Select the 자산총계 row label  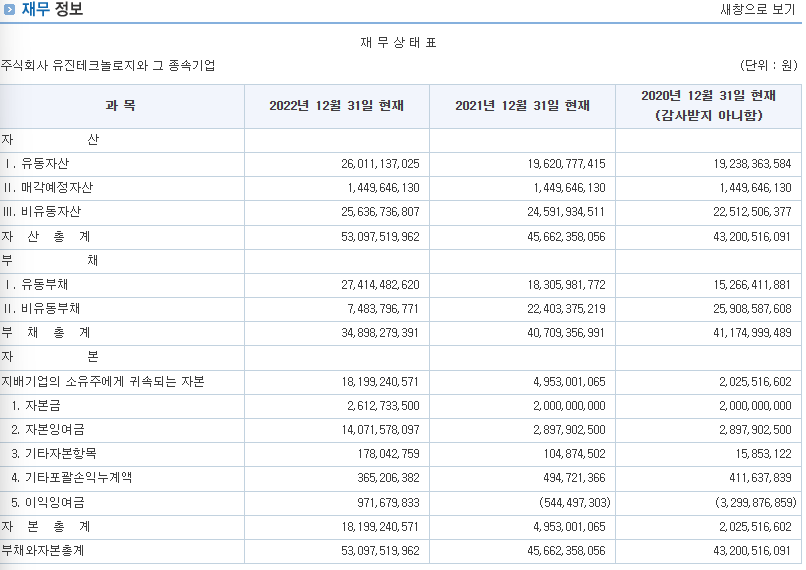point(46,236)
